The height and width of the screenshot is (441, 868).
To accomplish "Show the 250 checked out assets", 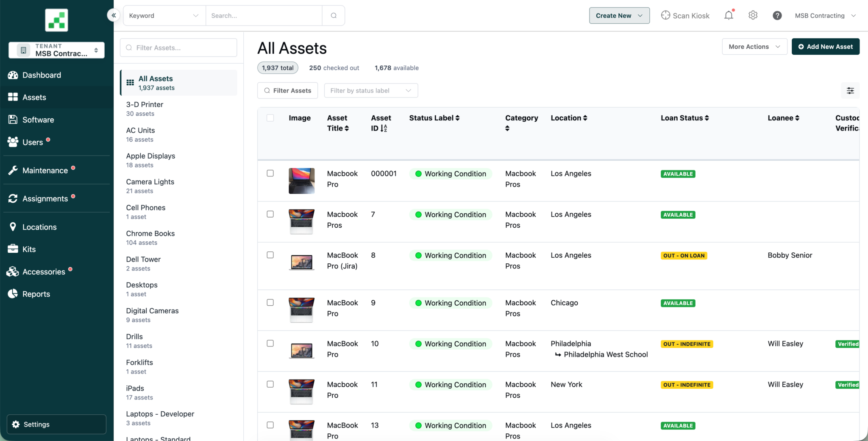I will 334,68.
